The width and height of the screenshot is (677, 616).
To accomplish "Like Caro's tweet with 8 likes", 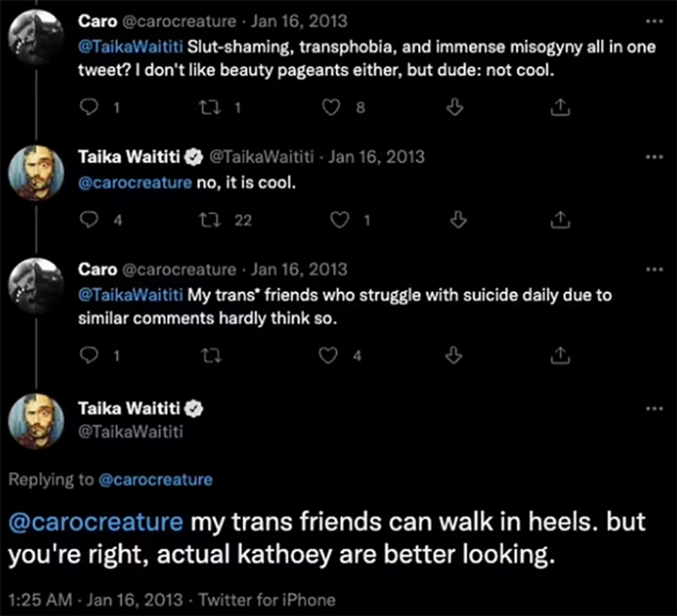I will pos(333,107).
